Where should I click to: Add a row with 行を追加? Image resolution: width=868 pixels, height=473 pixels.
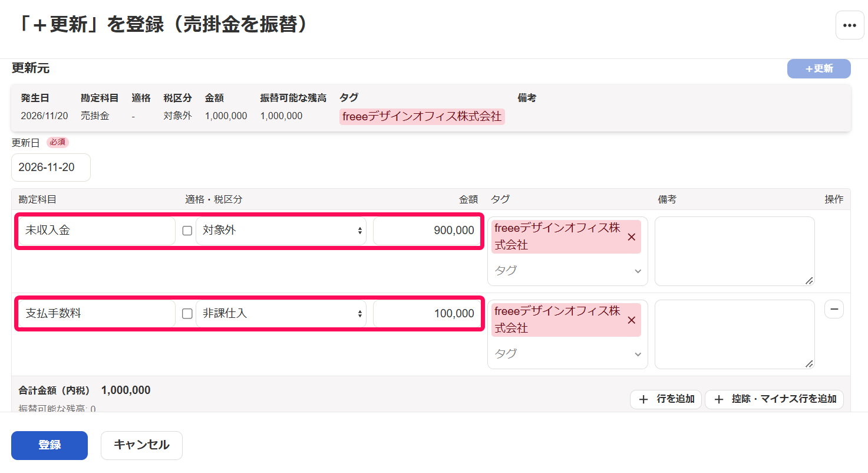(666, 399)
